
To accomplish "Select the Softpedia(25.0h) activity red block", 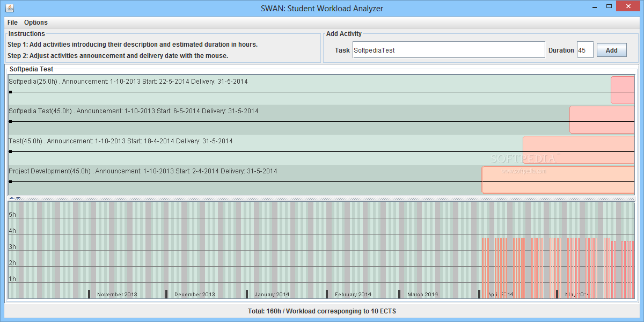I will point(623,90).
